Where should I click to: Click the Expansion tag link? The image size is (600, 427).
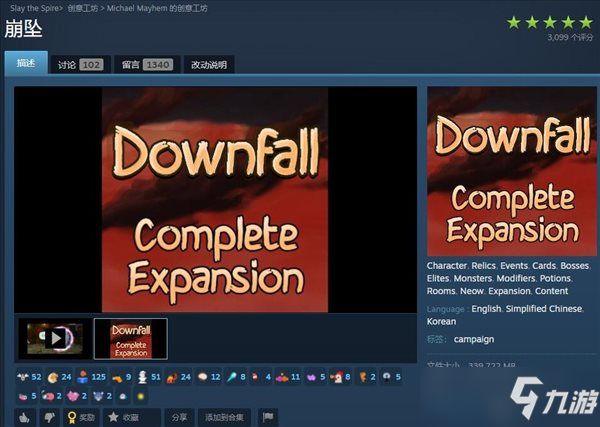(x=509, y=291)
